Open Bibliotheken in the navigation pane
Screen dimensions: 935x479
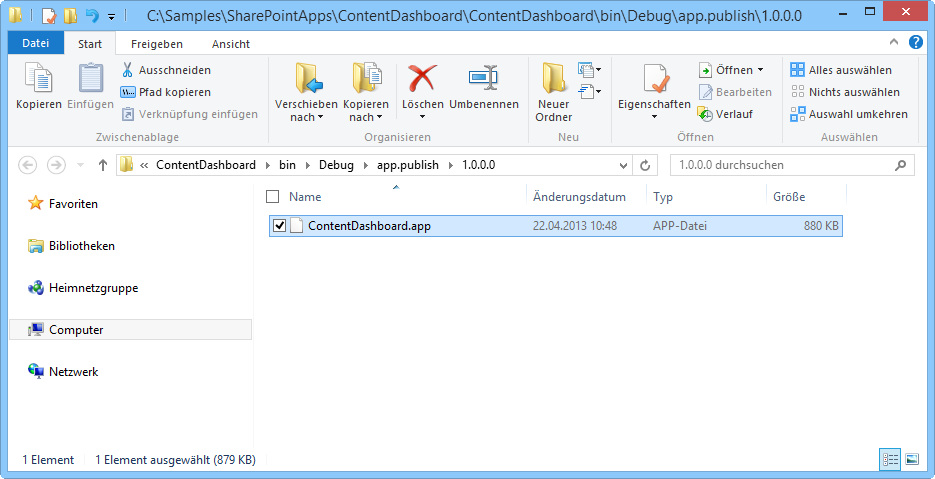pos(71,246)
